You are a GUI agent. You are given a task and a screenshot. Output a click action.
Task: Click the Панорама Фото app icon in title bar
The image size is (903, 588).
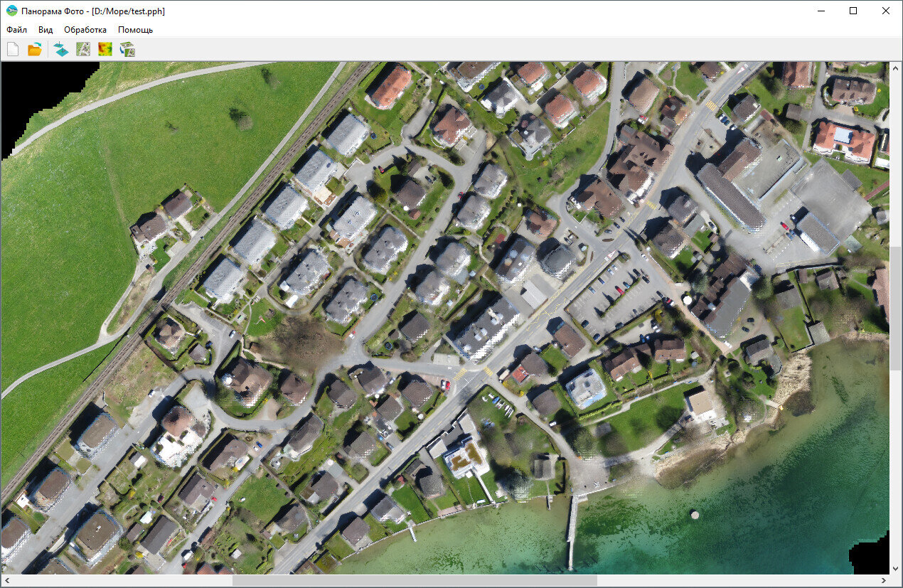(11, 11)
